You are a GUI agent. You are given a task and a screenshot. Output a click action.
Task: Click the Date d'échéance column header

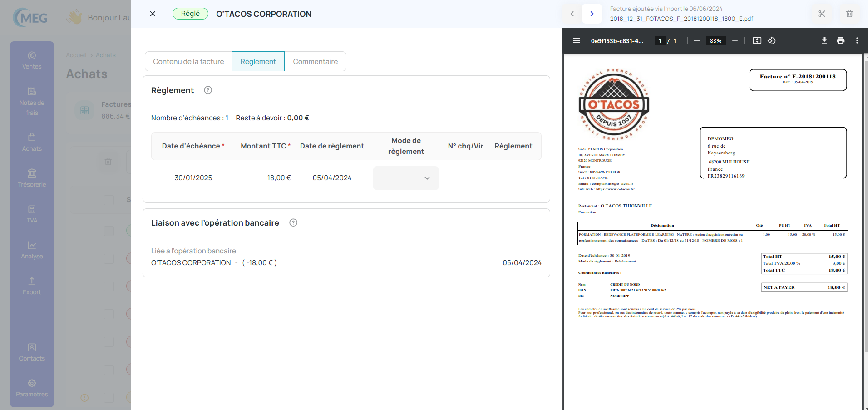pyautogui.click(x=193, y=146)
